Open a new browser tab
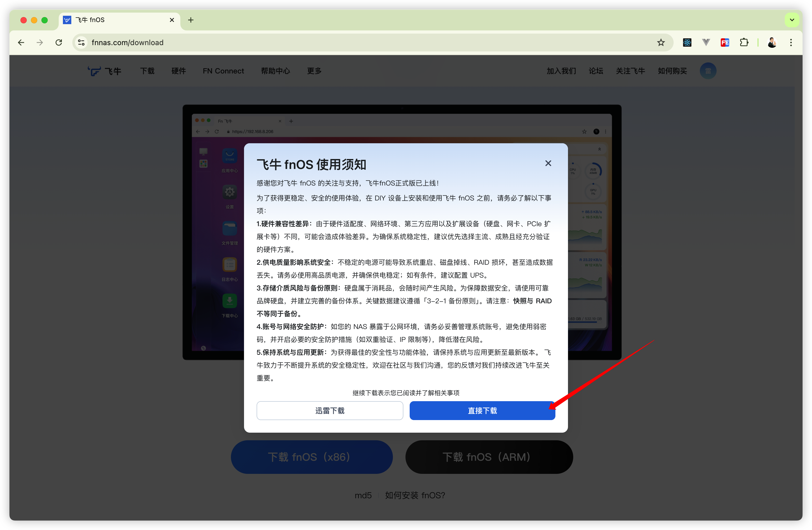 [191, 20]
